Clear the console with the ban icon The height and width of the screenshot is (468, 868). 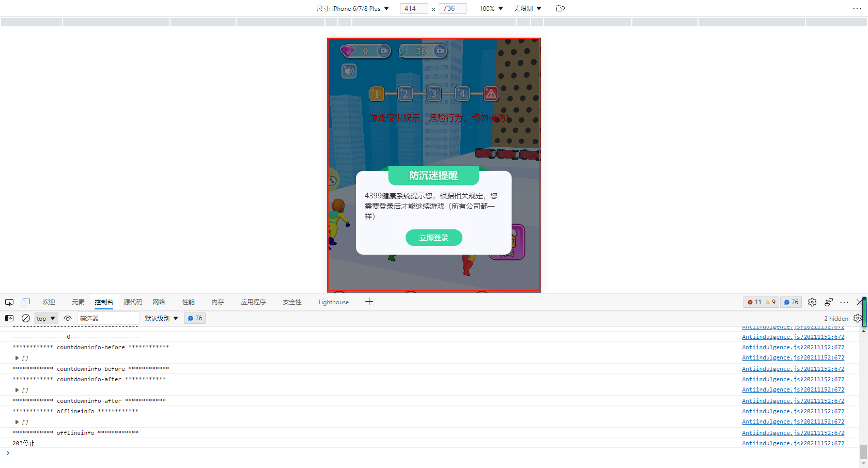point(26,318)
